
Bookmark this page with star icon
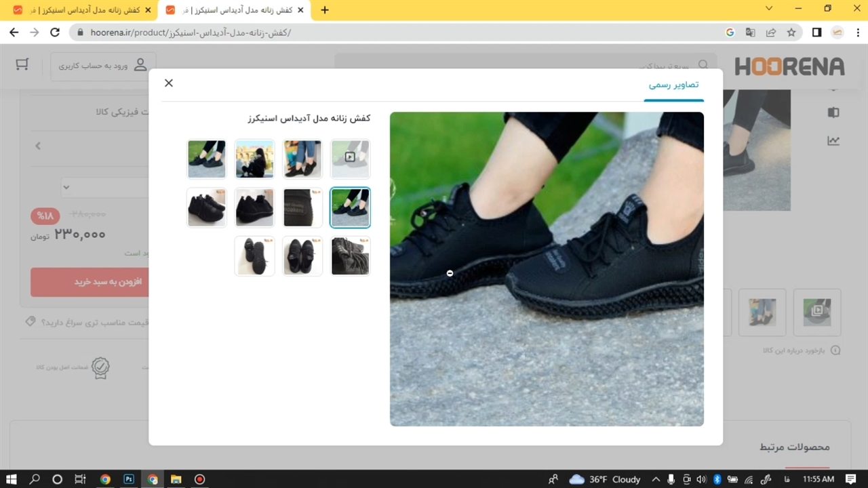[x=791, y=32]
